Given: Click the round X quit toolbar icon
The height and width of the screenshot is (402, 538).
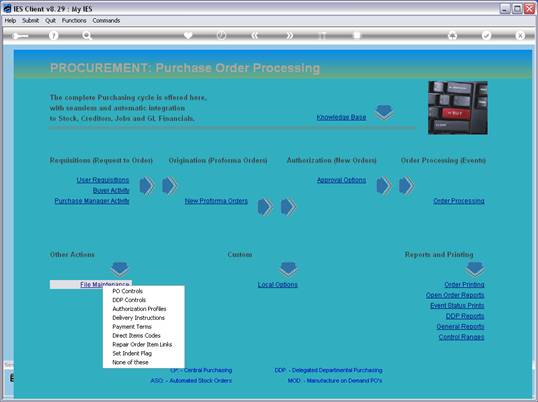Looking at the screenshot, I should click(x=520, y=35).
